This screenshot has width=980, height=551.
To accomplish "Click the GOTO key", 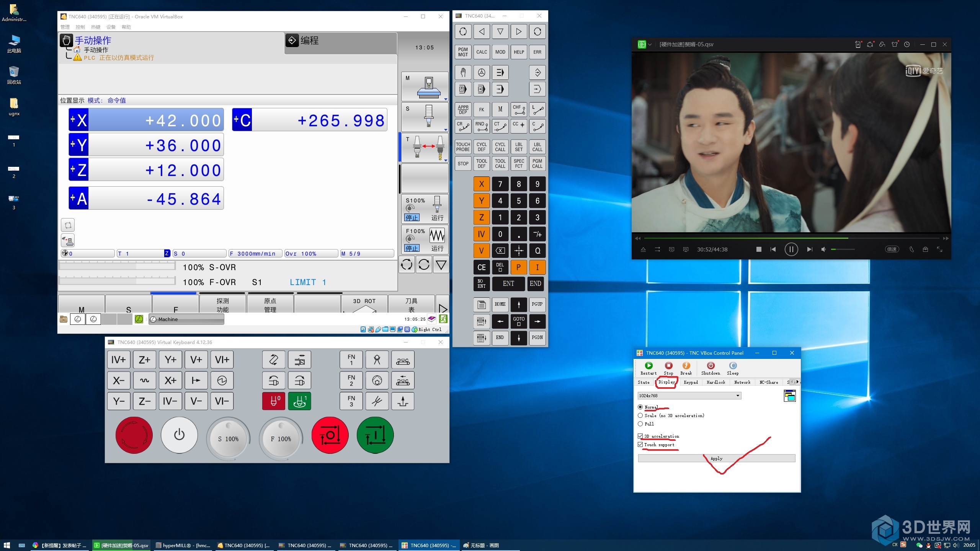I will click(x=519, y=321).
